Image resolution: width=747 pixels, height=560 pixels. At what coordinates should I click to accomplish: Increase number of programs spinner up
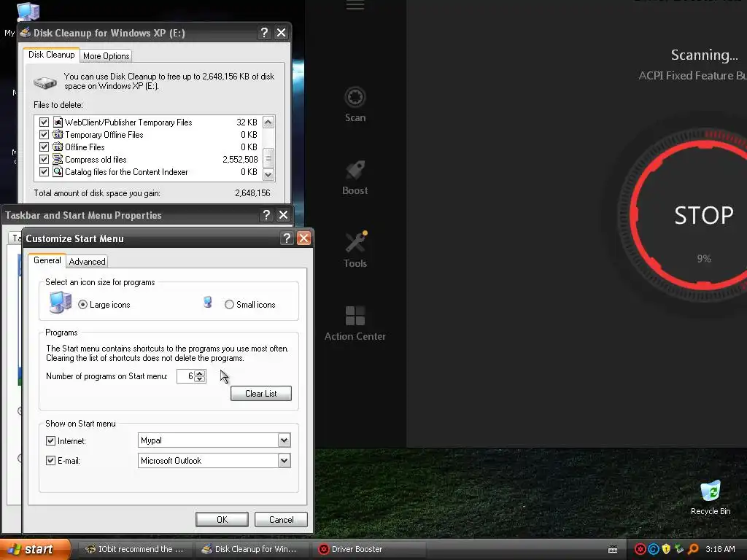tap(200, 373)
